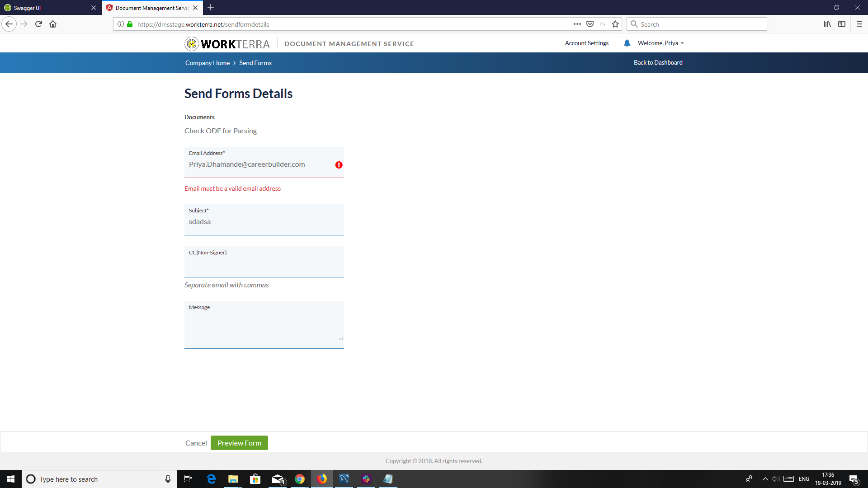Viewport: 868px width, 488px height.
Task: Reload the current page
Action: 38,24
